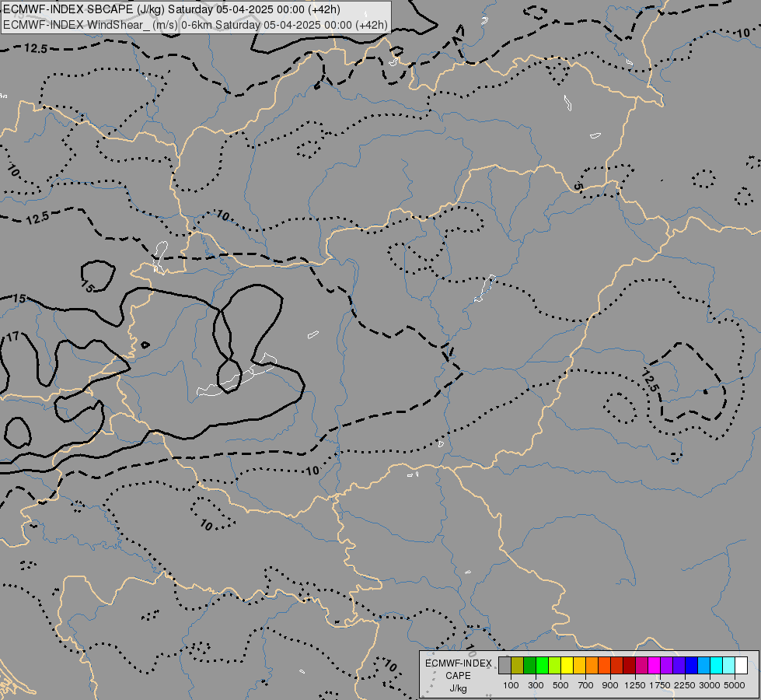Image resolution: width=761 pixels, height=700 pixels.
Task: Pick the red swatch right of 900
Action: (617, 665)
